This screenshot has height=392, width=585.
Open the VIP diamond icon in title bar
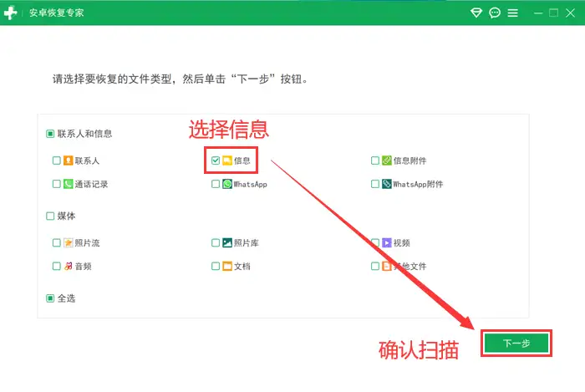476,13
